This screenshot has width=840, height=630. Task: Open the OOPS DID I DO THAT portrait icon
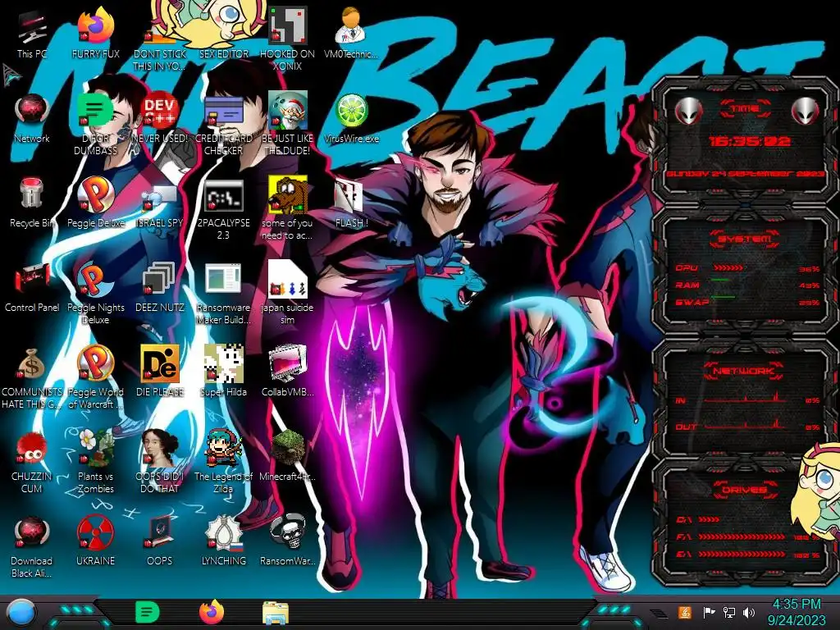[x=160, y=461]
